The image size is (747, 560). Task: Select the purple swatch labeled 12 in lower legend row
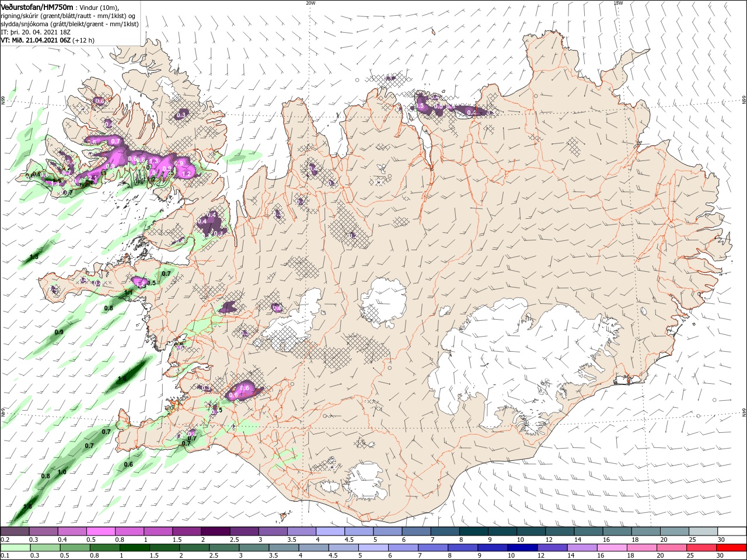coord(551,547)
